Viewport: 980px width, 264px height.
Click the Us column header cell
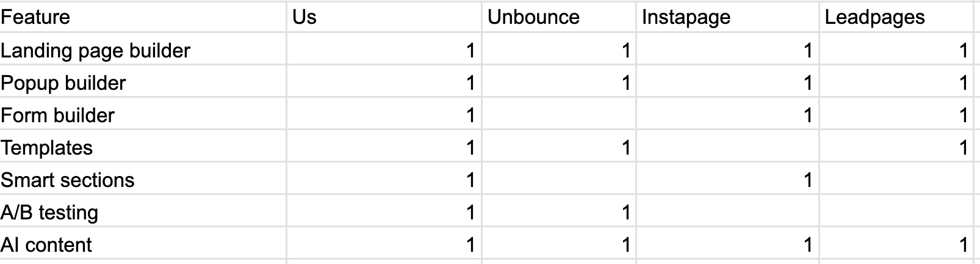[x=384, y=17]
